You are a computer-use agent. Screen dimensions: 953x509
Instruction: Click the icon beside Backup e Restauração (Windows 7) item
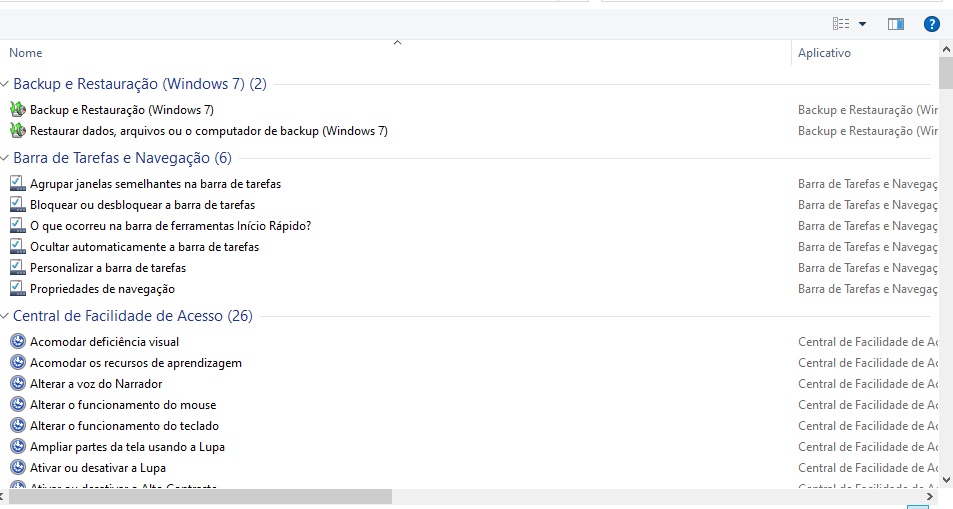pyautogui.click(x=18, y=110)
